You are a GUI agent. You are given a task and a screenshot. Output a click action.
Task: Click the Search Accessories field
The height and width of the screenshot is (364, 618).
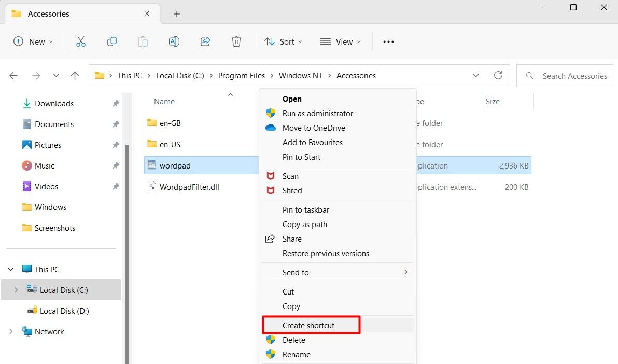pos(565,75)
